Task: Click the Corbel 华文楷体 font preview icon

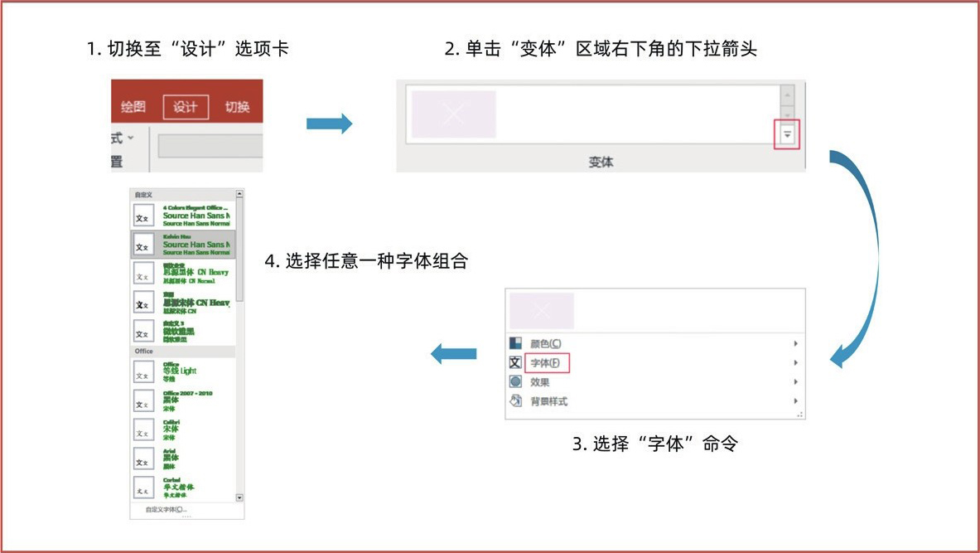Action: (x=143, y=488)
